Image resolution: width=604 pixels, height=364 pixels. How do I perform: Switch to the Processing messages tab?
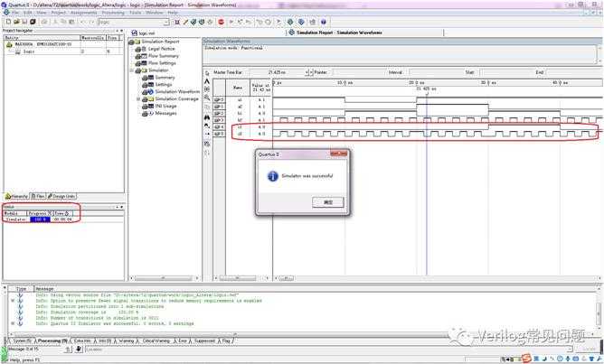point(52,341)
